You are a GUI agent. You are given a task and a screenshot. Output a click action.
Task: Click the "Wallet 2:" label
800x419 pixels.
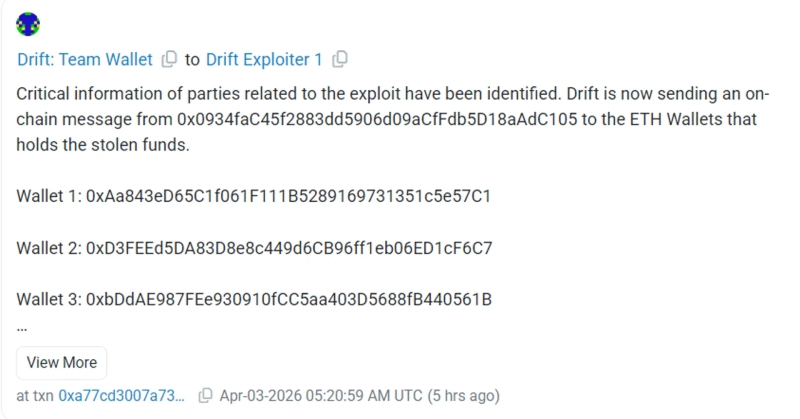[47, 247]
